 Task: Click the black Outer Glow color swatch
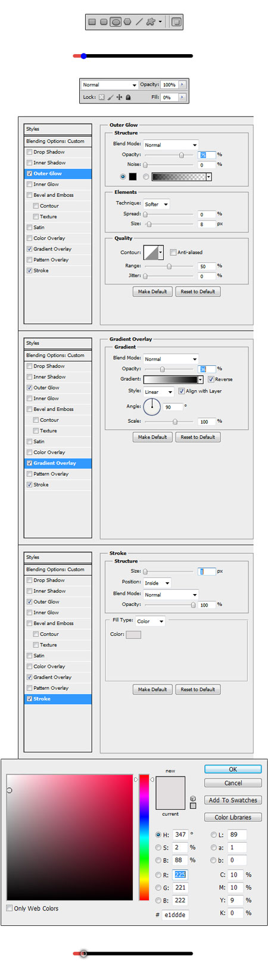click(x=132, y=177)
